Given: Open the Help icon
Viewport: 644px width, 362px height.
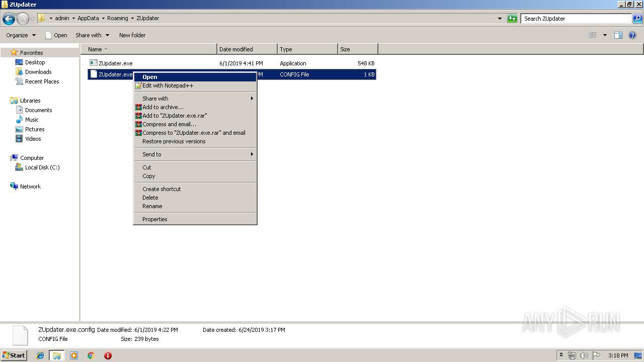Looking at the screenshot, I should point(633,35).
